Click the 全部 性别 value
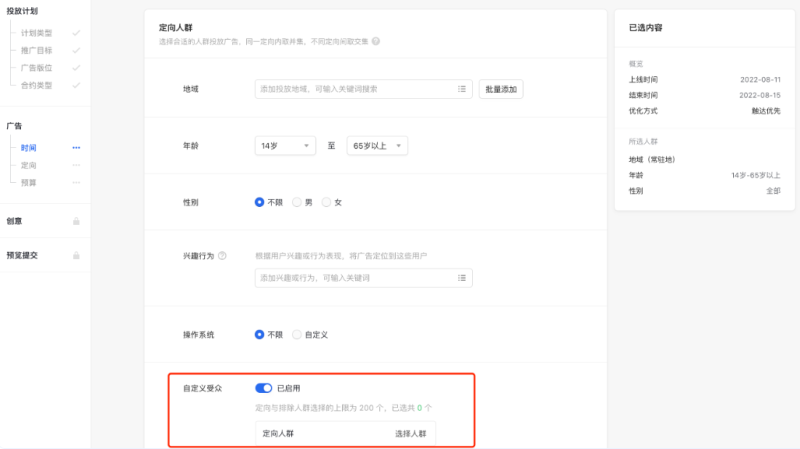 [773, 191]
